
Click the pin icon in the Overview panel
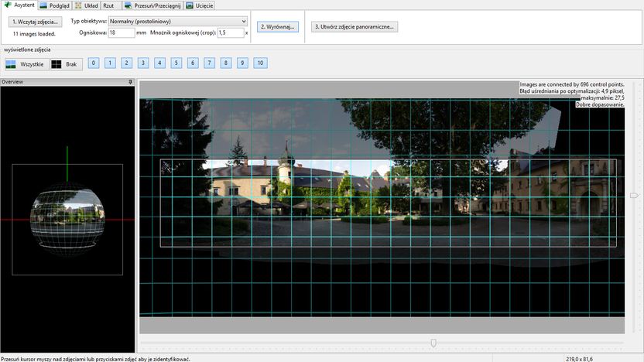131,82
